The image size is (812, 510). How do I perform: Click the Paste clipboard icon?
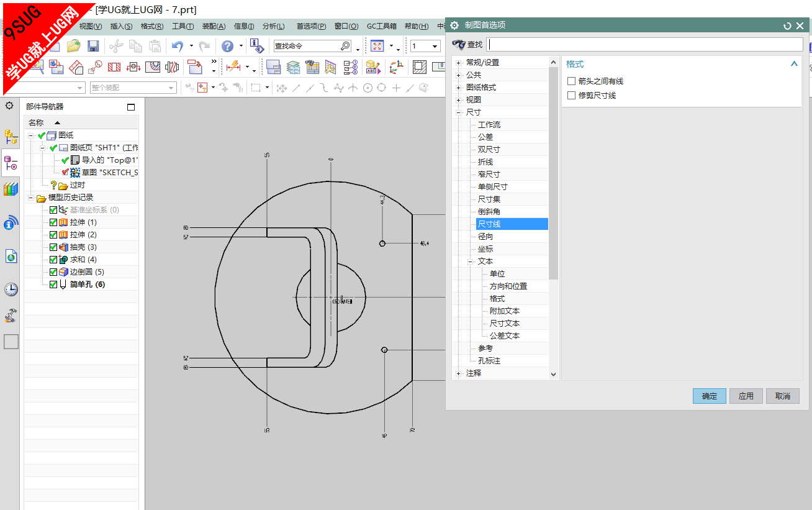154,46
